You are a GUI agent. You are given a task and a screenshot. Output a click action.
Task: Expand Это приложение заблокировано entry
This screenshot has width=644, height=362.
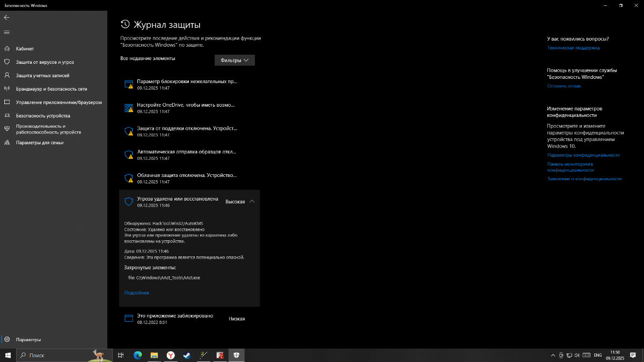coord(189,319)
